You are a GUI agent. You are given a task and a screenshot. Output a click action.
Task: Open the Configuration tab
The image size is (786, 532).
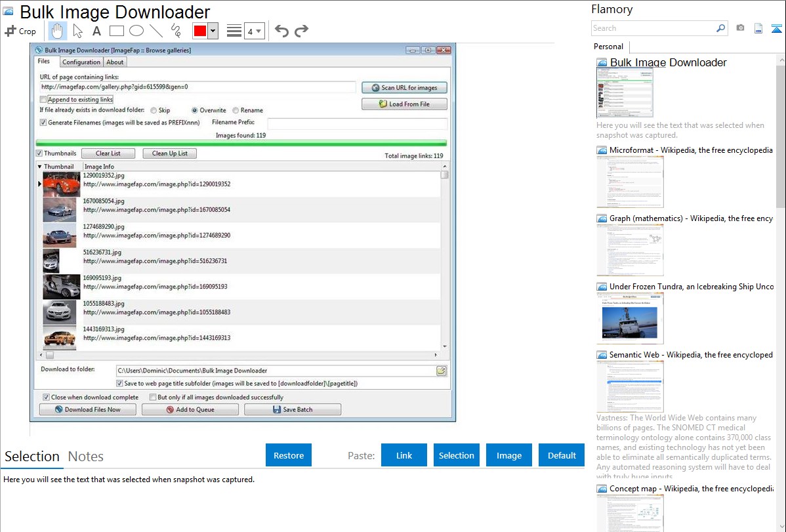[81, 62]
